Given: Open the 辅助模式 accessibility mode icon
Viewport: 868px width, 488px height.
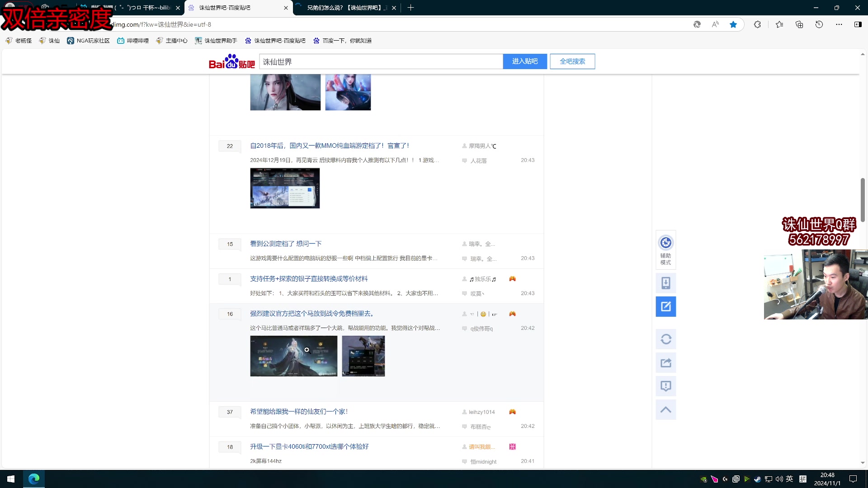Looking at the screenshot, I should point(665,249).
